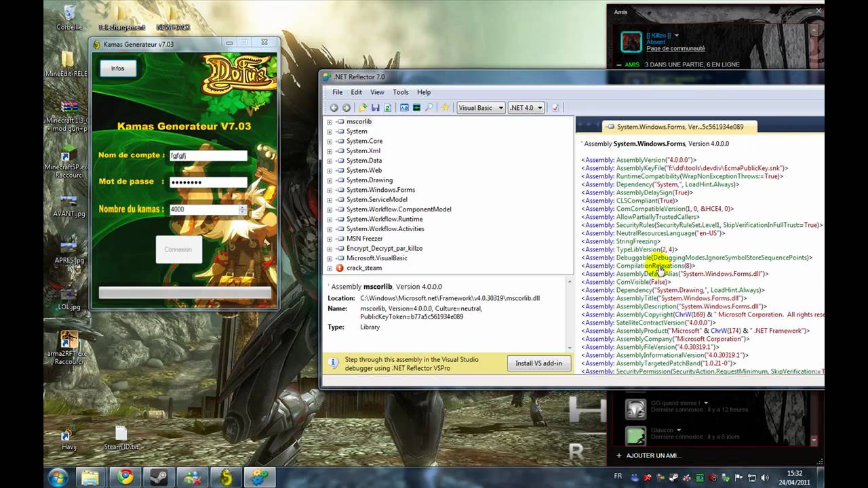Click the Infos button in Kamas Generateur

coord(118,68)
